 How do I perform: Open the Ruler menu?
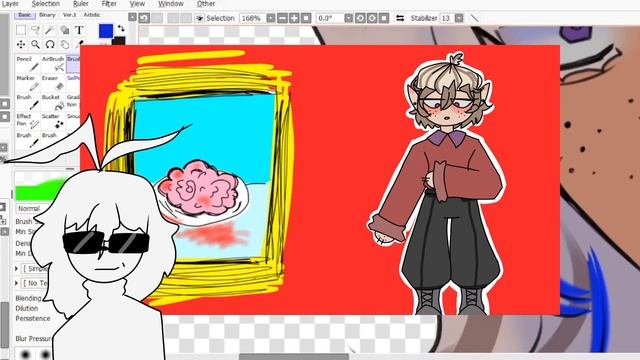click(x=80, y=4)
